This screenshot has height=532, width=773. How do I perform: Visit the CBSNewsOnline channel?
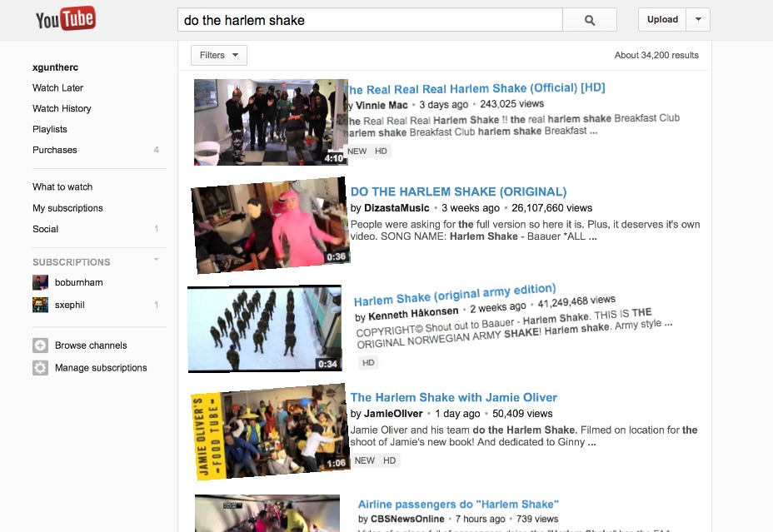[x=407, y=519]
